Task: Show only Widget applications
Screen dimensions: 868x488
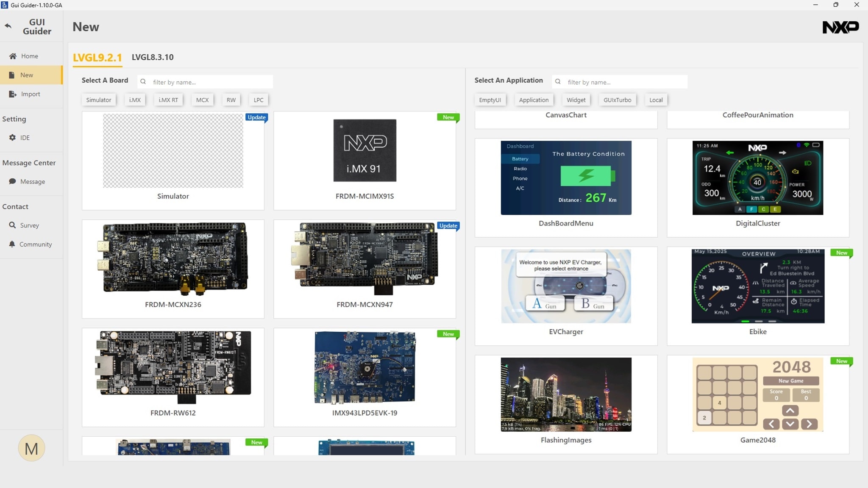Action: (x=576, y=100)
